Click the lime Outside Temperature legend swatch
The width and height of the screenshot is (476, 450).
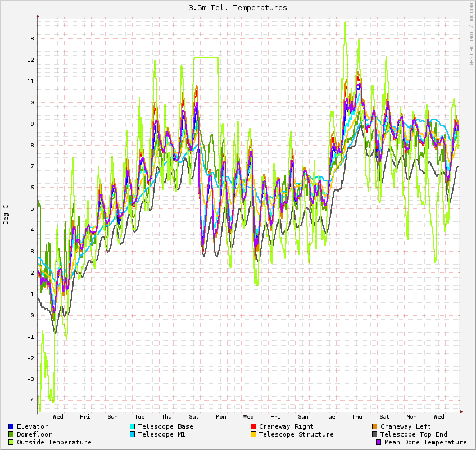pos(11,442)
